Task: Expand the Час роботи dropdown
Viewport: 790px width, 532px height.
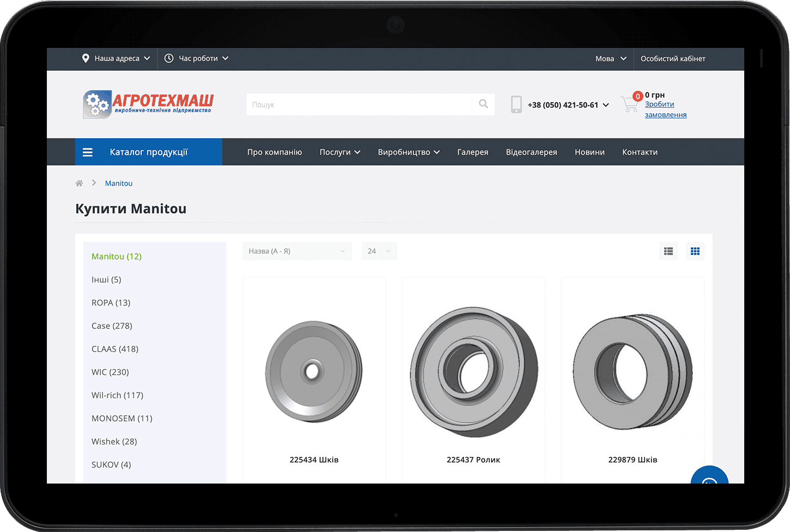Action: pyautogui.click(x=197, y=59)
